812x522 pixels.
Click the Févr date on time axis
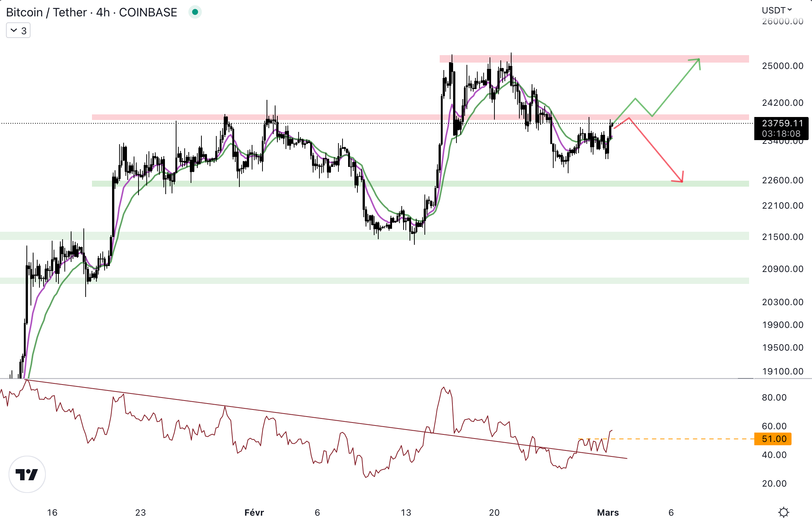[x=254, y=513]
